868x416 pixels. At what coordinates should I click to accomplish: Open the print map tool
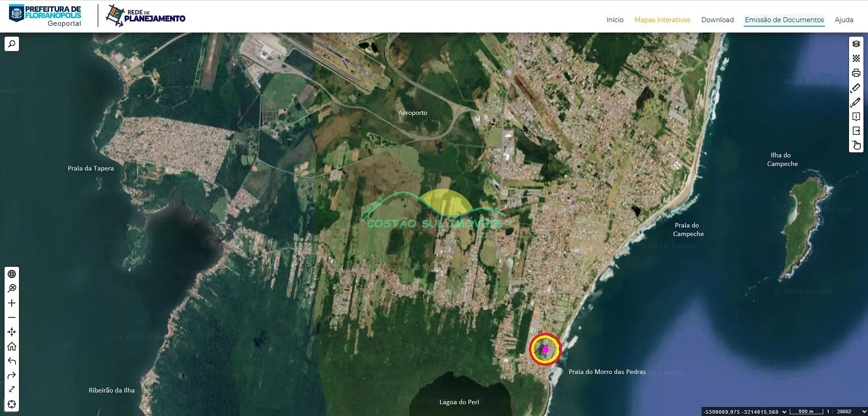tap(856, 73)
